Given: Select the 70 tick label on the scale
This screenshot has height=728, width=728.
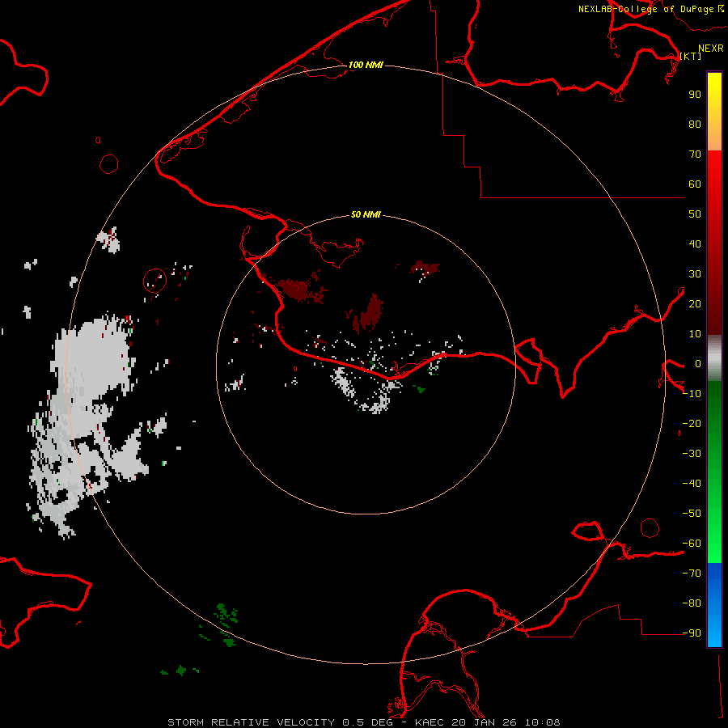Looking at the screenshot, I should pyautogui.click(x=695, y=154).
